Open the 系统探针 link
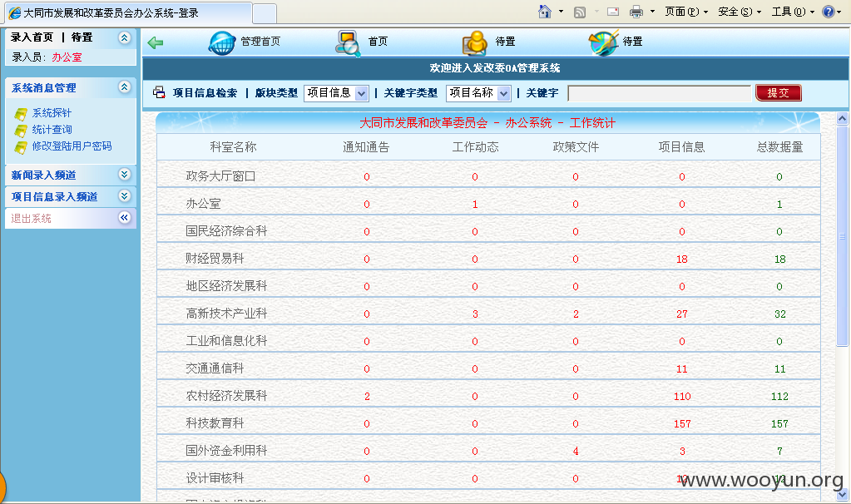Screen dimensions: 851x504 click(x=52, y=113)
